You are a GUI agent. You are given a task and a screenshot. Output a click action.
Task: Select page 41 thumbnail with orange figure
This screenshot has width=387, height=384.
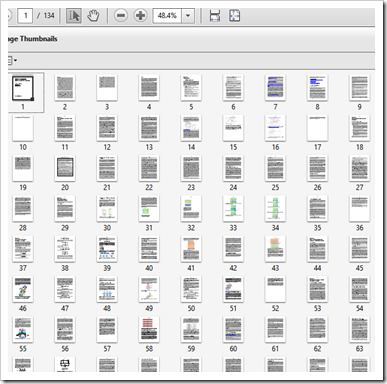(x=191, y=249)
